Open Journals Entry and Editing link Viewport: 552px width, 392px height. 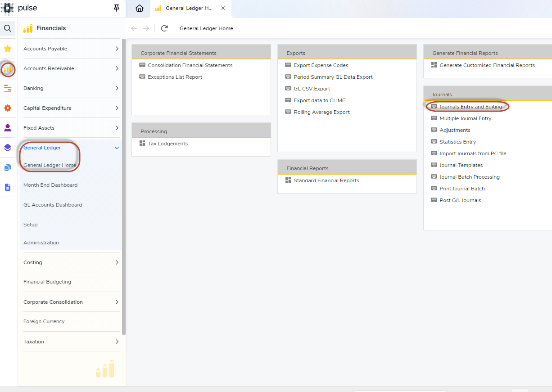tap(471, 107)
